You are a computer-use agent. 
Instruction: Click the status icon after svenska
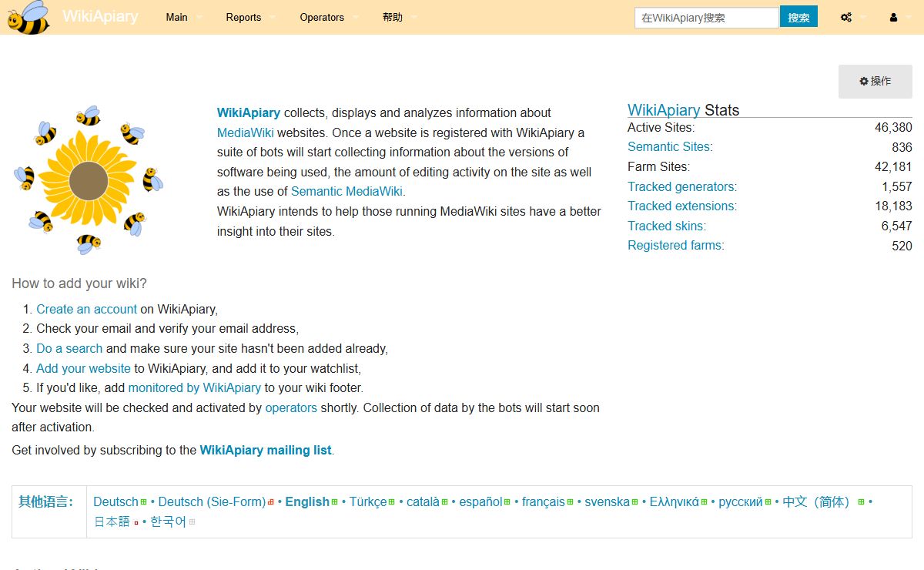[634, 502]
